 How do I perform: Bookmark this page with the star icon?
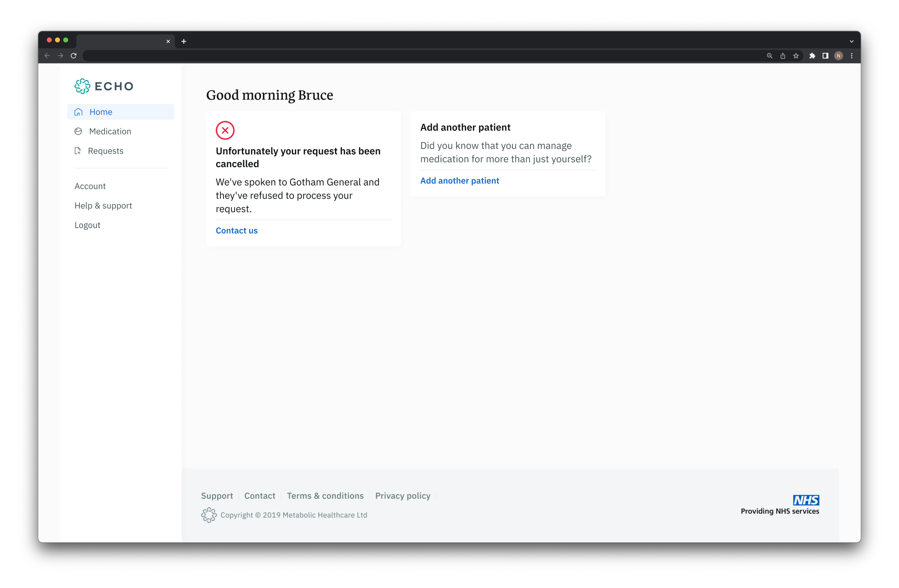796,56
